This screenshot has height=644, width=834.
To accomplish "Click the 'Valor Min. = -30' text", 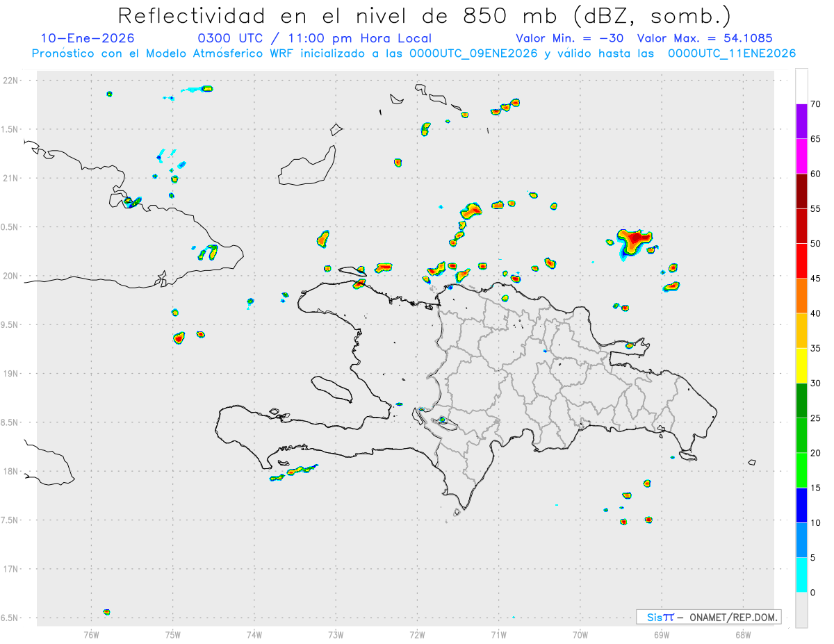I will (569, 38).
